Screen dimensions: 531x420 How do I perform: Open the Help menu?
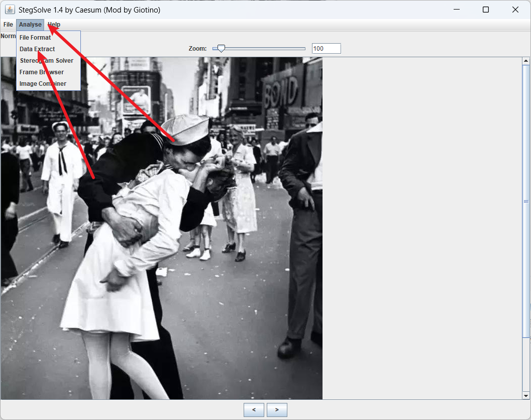click(x=54, y=24)
